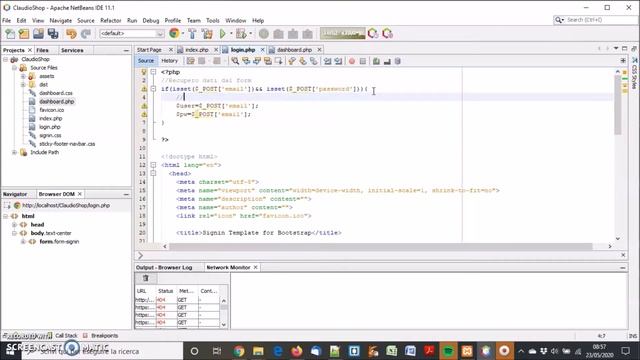Switch to the Navigator panel tab
Image resolution: width=640 pixels, height=360 pixels.
(15, 194)
